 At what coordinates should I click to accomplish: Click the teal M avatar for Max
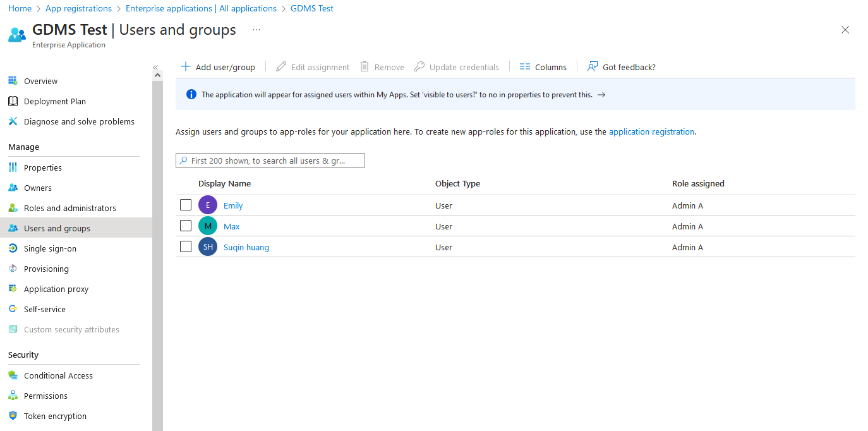point(208,226)
